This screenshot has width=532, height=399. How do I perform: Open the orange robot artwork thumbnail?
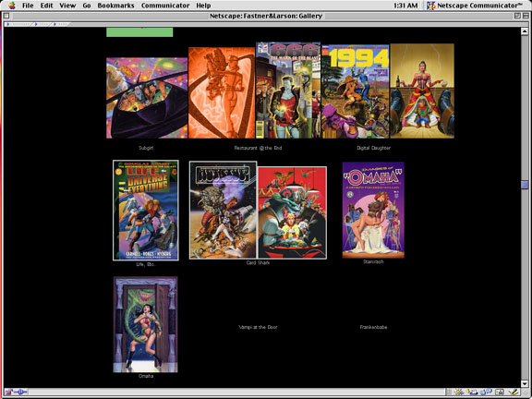[x=222, y=92]
